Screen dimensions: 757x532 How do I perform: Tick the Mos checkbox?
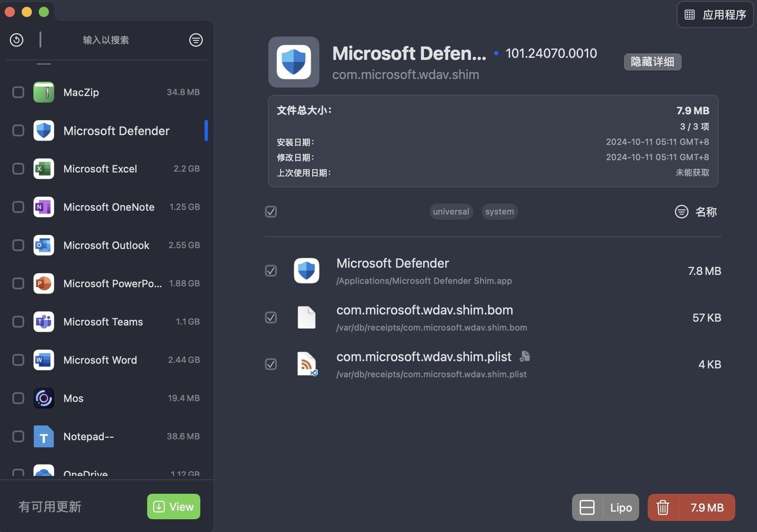pyautogui.click(x=18, y=398)
